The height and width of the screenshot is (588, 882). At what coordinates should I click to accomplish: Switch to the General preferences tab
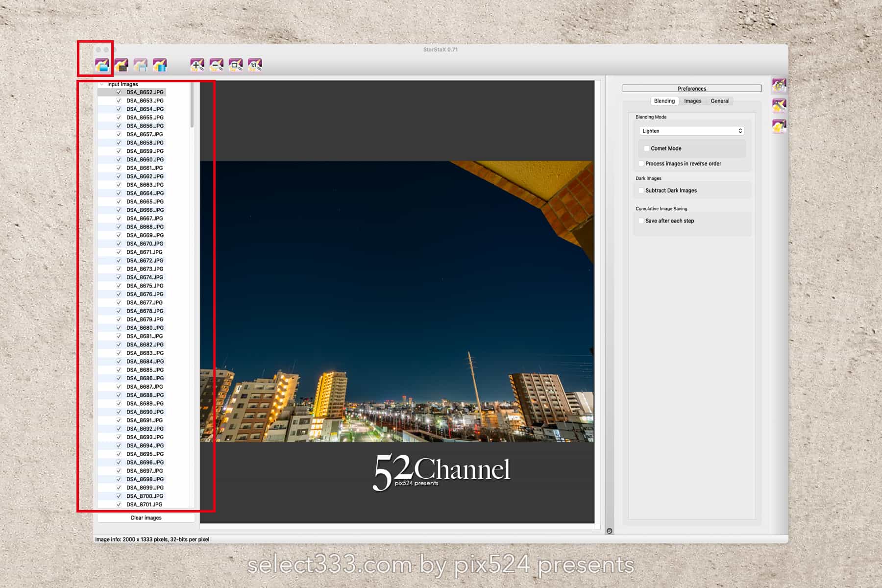click(720, 101)
